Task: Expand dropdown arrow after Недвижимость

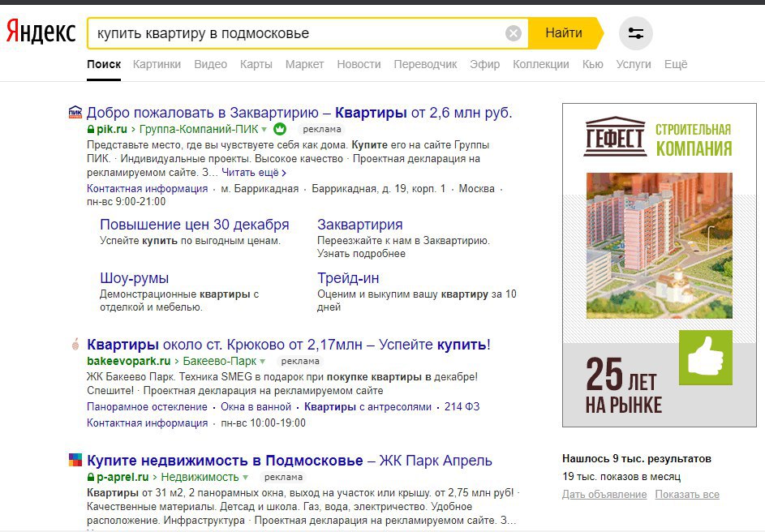Action: (245, 478)
